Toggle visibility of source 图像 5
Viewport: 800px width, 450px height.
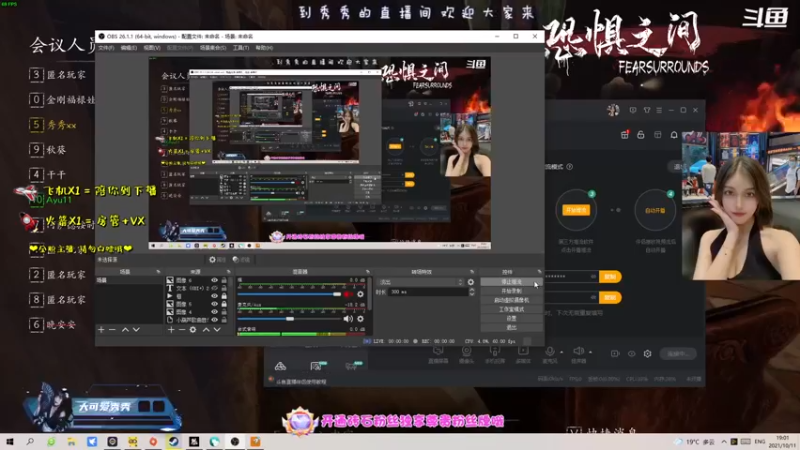(214, 304)
